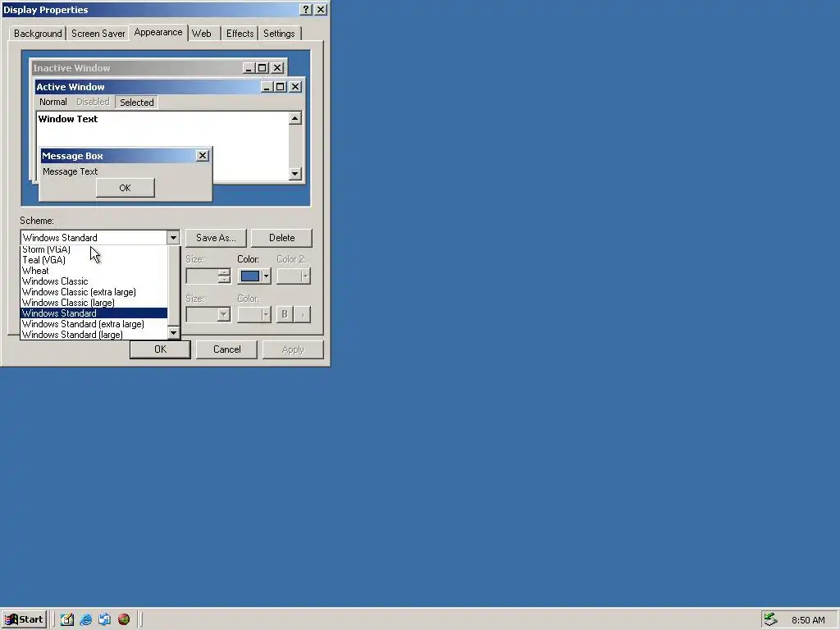Select Windows Standard (extra large) scheme

pyautogui.click(x=94, y=324)
